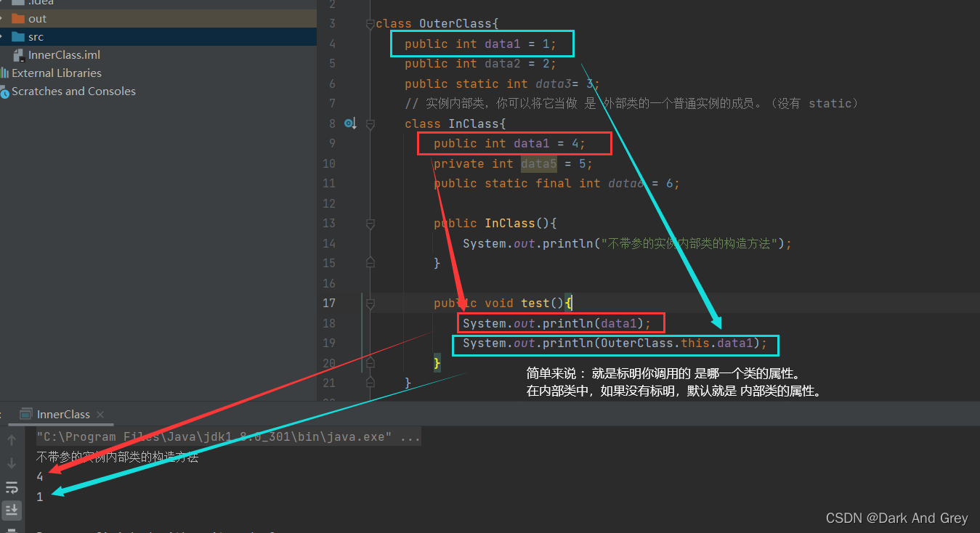
Task: Click the Scratches and Consoles icon
Action: pyautogui.click(x=5, y=91)
